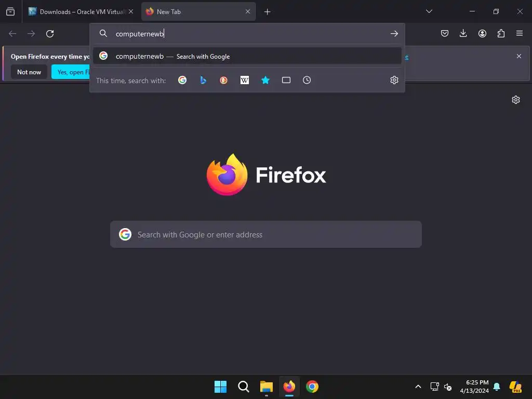Image resolution: width=532 pixels, height=399 pixels.
Task: Search open tabs icon
Action: coord(286,80)
